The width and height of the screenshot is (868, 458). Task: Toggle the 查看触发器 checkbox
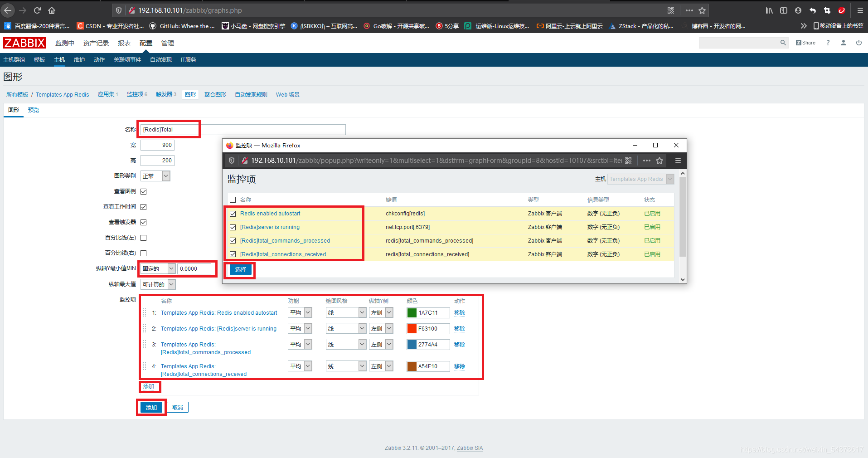pos(144,222)
